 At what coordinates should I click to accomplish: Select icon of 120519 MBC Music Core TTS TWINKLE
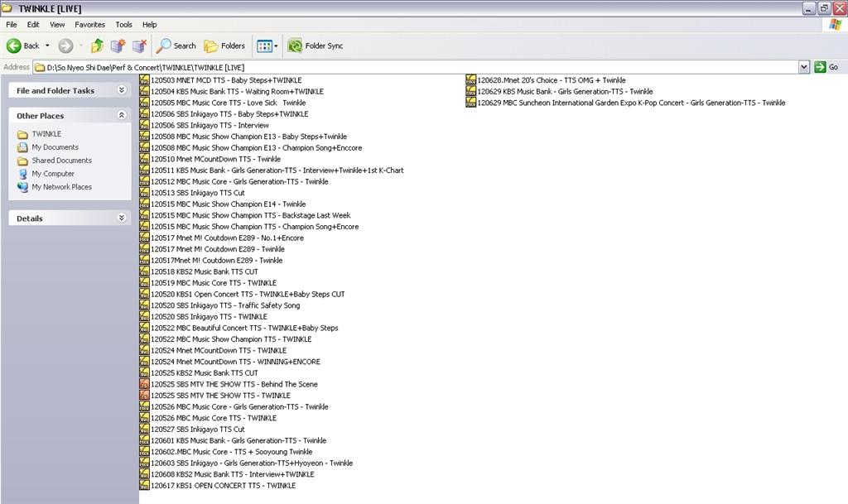tap(144, 282)
